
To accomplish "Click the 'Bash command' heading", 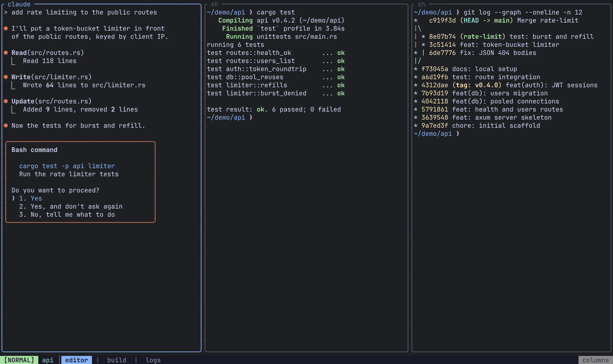I will coord(34,150).
